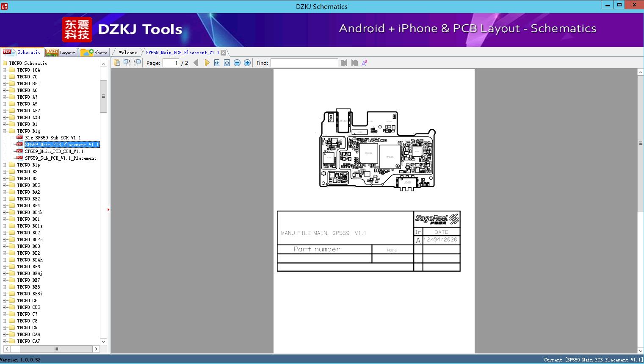Open B1g_SP559_Sub_SCH_V1.1 file
Screen dimensions: 644x364
coord(53,138)
